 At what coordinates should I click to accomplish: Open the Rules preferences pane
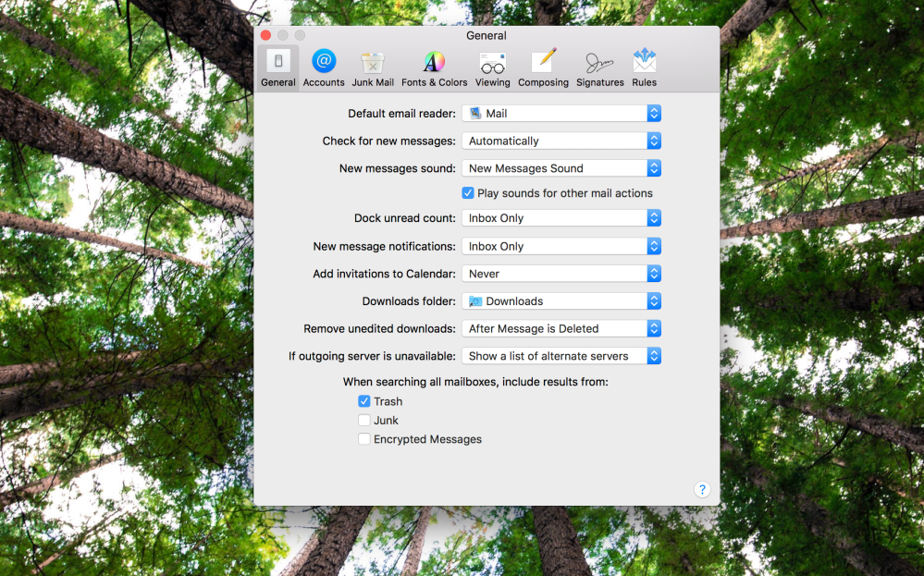tap(644, 68)
